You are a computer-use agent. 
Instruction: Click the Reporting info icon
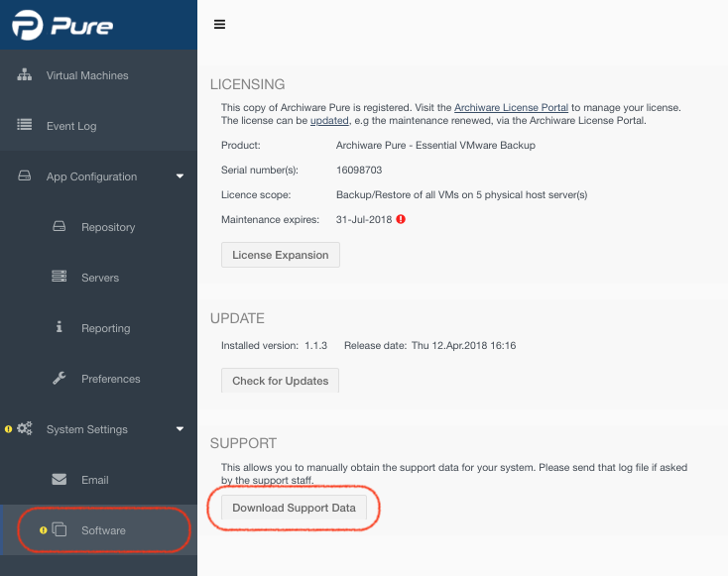(59, 327)
